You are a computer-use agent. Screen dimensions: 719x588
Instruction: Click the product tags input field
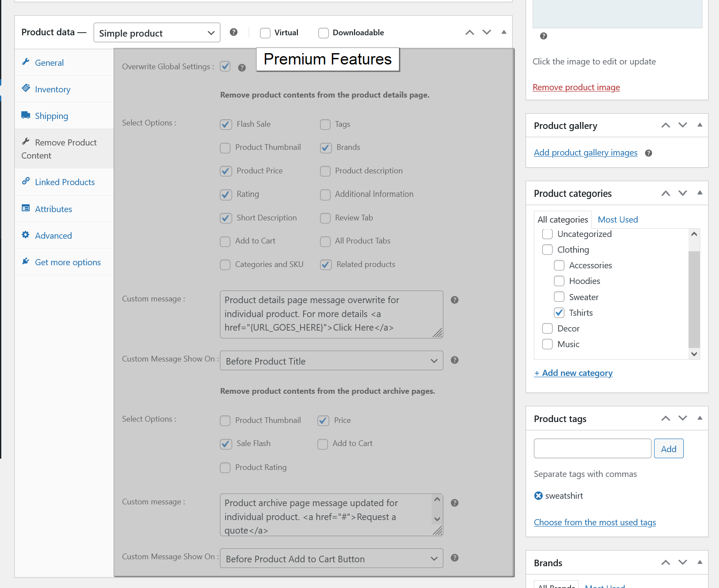(x=592, y=449)
